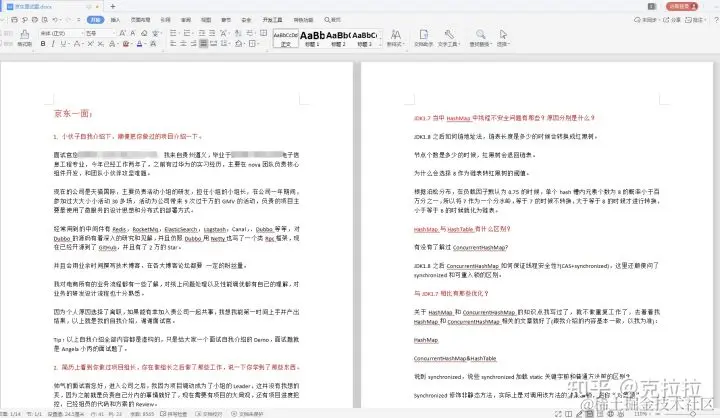Click the bulleted list icon

click(x=174, y=33)
